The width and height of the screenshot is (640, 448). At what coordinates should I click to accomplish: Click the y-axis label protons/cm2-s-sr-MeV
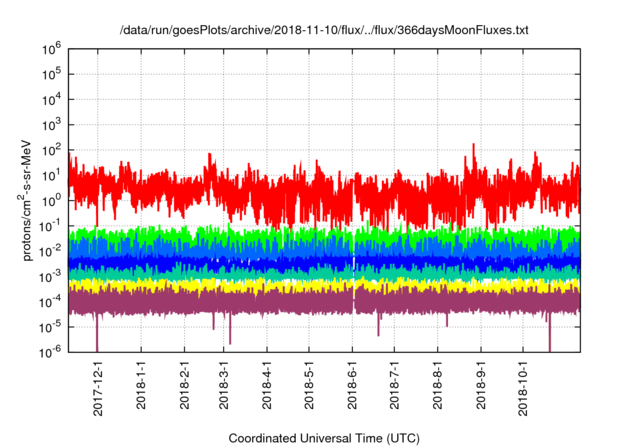[x=30, y=200]
